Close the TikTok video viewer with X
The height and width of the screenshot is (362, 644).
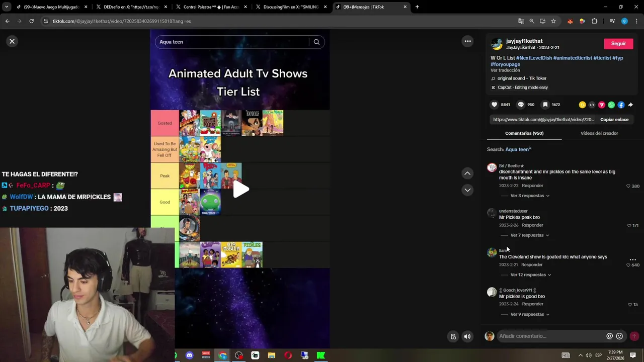tap(12, 41)
